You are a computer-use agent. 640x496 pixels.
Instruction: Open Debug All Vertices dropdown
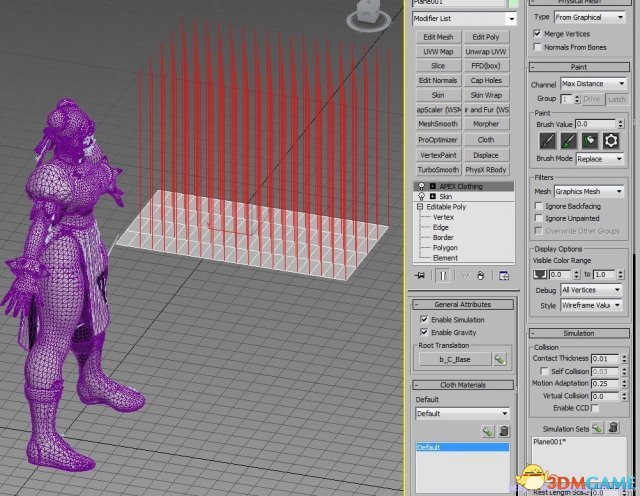click(x=591, y=290)
